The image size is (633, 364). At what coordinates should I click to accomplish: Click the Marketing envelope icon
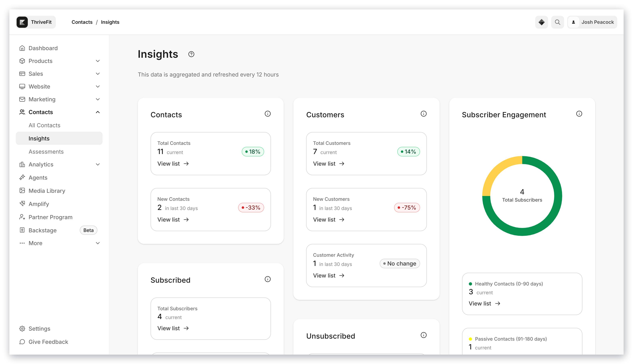(22, 99)
